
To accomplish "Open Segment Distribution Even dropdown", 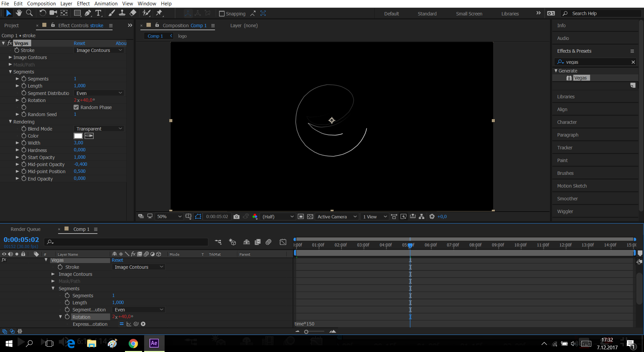I will [x=99, y=93].
